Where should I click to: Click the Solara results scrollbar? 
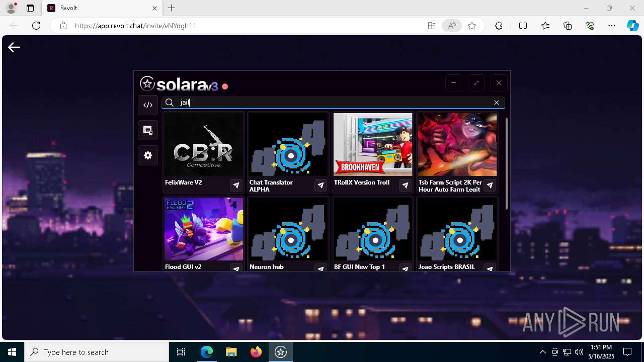point(506,164)
